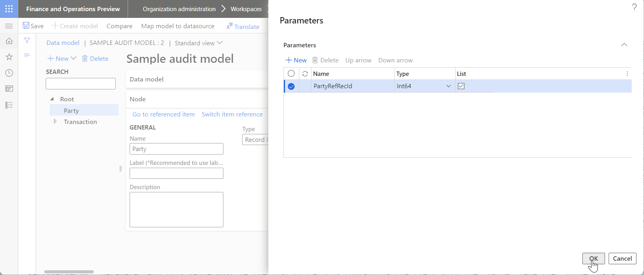
Task: Click the Type field showing Record
Action: click(255, 139)
